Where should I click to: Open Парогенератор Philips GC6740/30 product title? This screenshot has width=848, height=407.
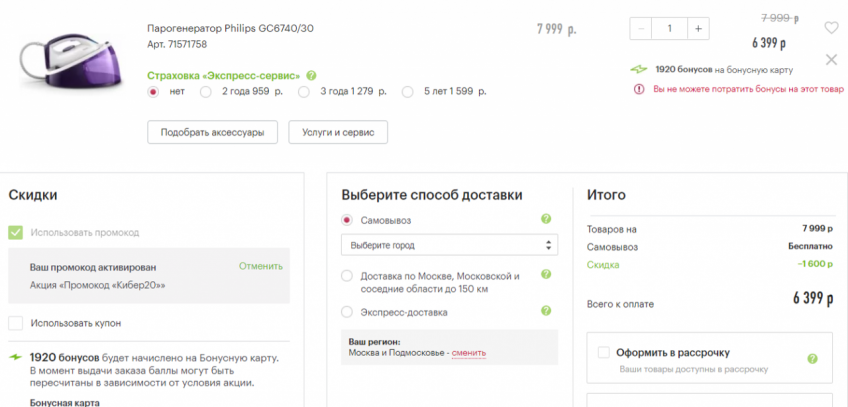pyautogui.click(x=230, y=29)
